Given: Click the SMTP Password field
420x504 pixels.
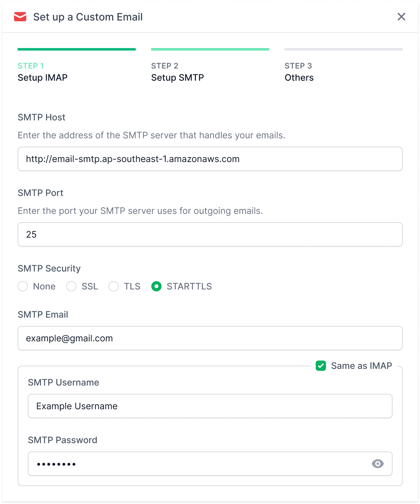Looking at the screenshot, I should coord(198,464).
